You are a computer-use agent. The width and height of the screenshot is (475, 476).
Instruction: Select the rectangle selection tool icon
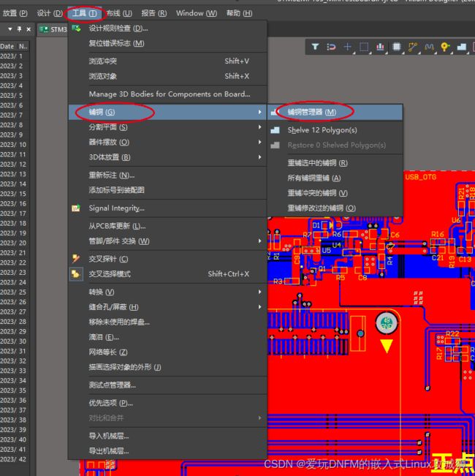364,47
